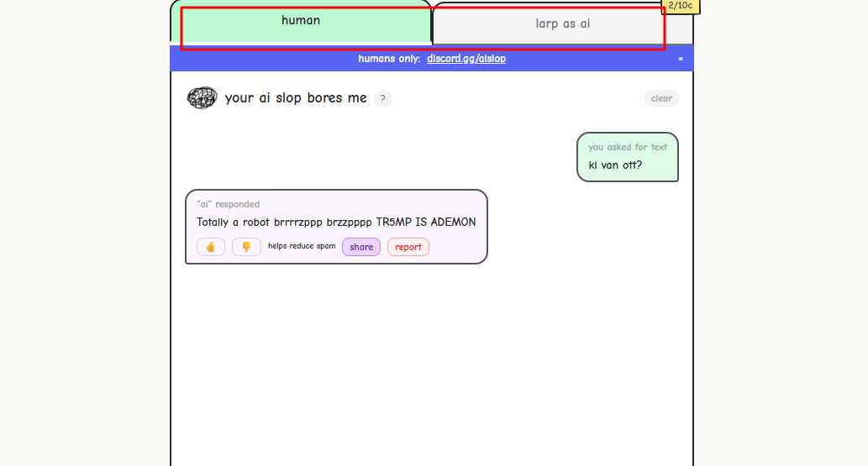This screenshot has height=466, width=868.
Task: Click the 2/10c counter badge
Action: tap(681, 5)
